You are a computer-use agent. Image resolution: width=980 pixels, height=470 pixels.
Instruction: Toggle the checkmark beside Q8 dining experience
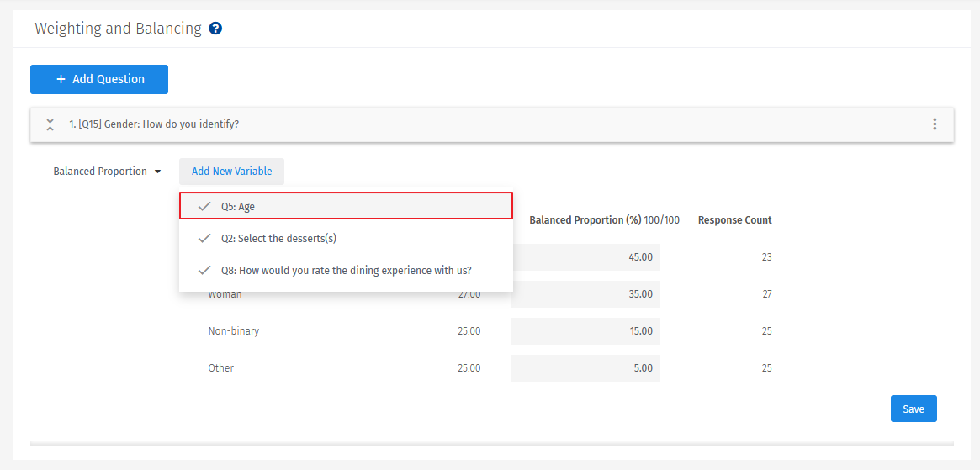pos(204,271)
